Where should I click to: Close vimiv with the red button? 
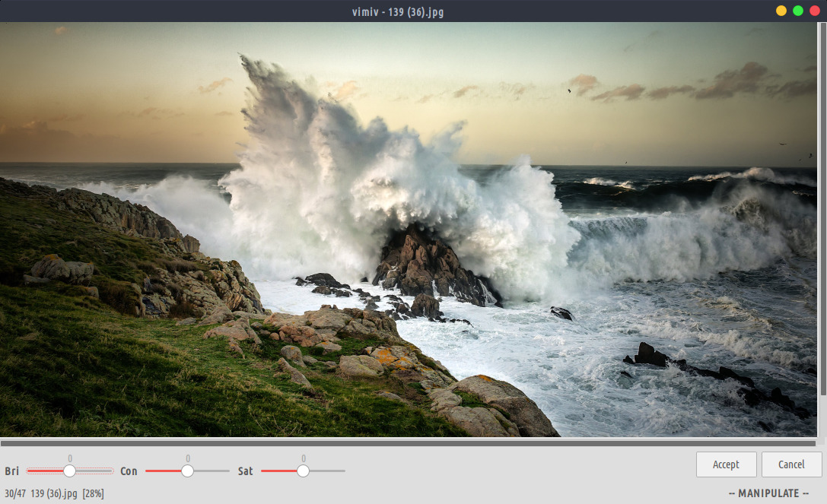tap(814, 11)
